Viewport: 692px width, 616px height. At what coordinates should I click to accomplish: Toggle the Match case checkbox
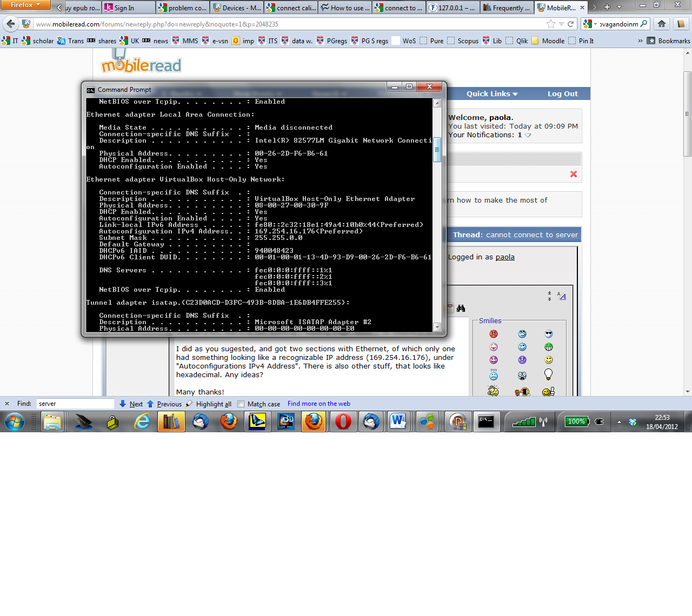(x=241, y=404)
